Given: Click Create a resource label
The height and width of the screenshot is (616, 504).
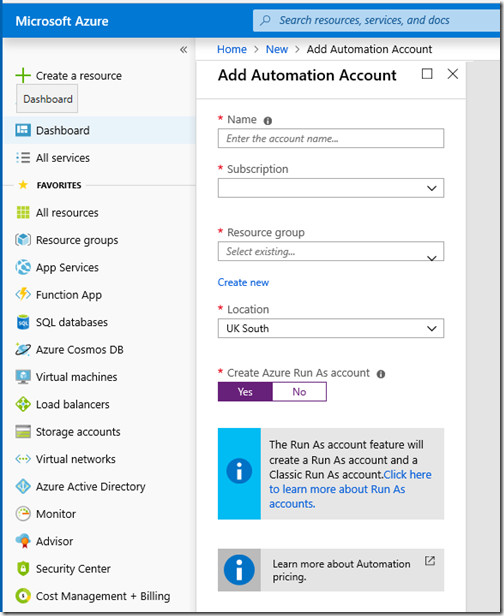Looking at the screenshot, I should click(79, 75).
